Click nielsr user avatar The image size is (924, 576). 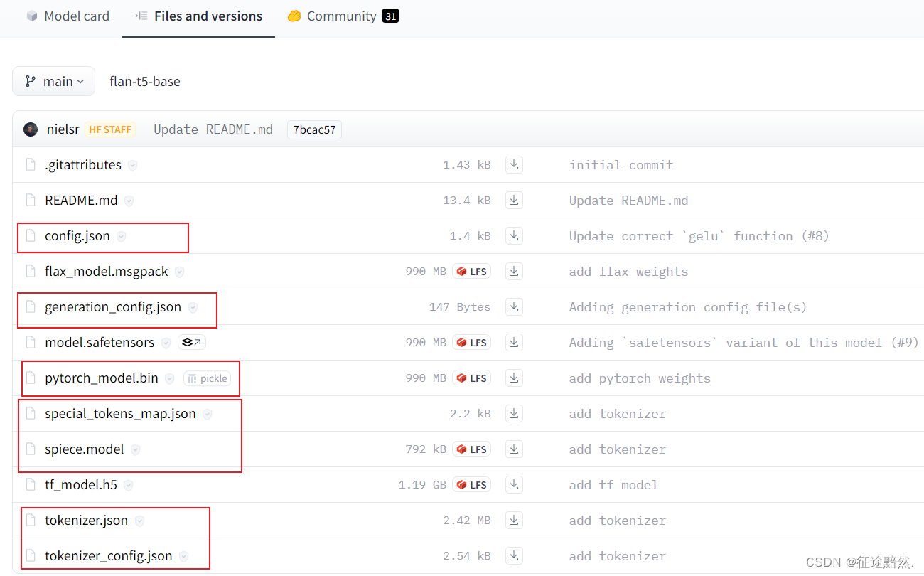pos(31,129)
